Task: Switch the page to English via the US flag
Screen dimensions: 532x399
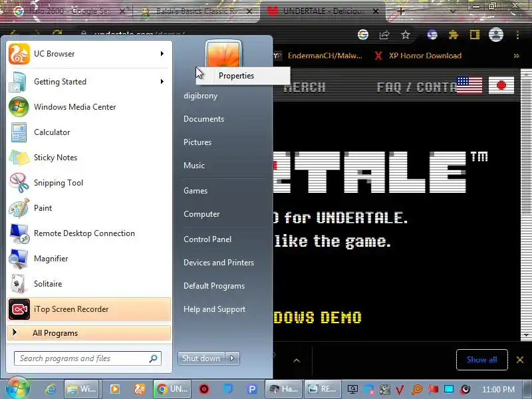Action: (469, 85)
